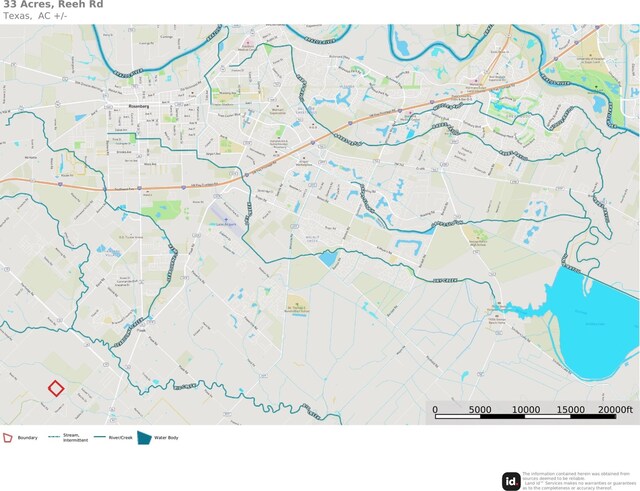
Task: Click the red diamond property boundary marker
Action: pos(56,388)
